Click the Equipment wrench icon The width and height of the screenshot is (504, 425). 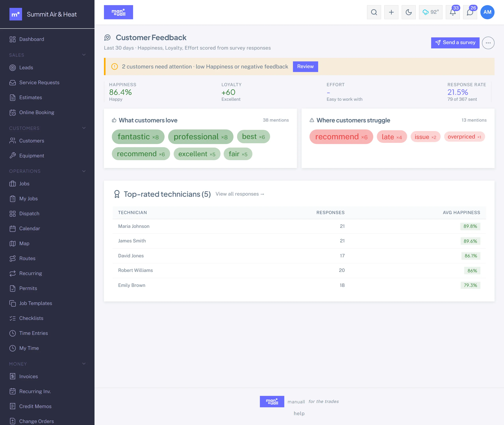tap(13, 156)
